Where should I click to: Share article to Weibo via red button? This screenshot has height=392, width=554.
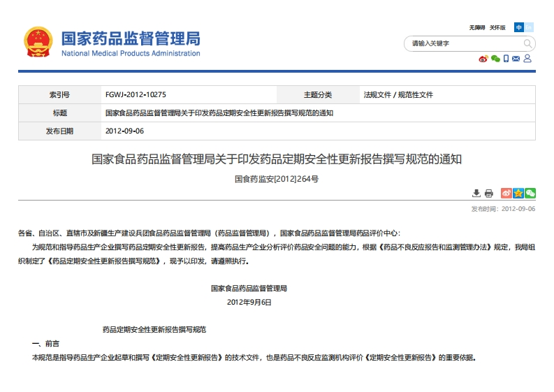(x=506, y=194)
